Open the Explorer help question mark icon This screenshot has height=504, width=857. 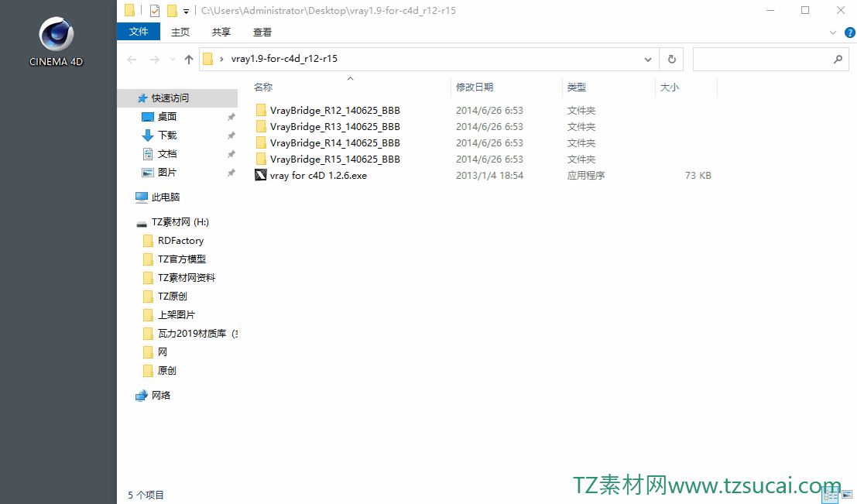pos(850,33)
